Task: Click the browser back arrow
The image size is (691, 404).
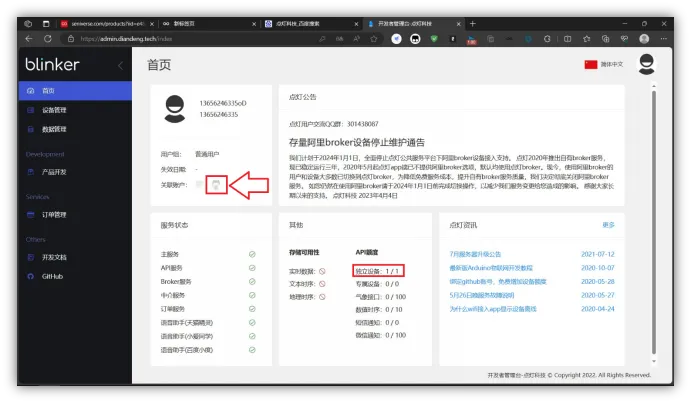Action: click(29, 39)
